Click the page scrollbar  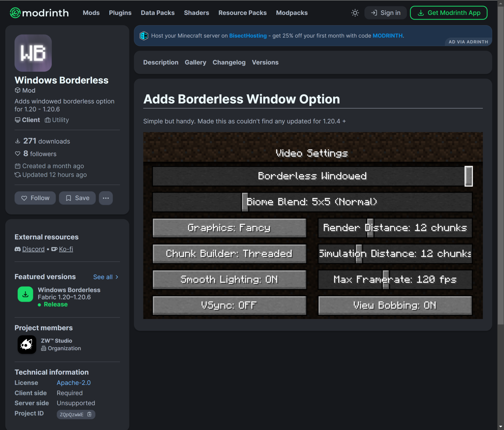pyautogui.click(x=500, y=165)
